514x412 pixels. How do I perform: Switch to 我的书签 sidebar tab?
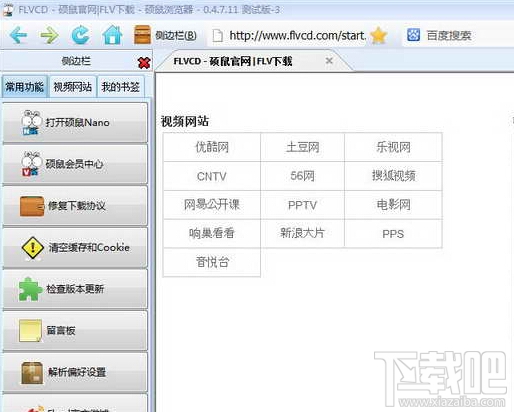click(121, 87)
